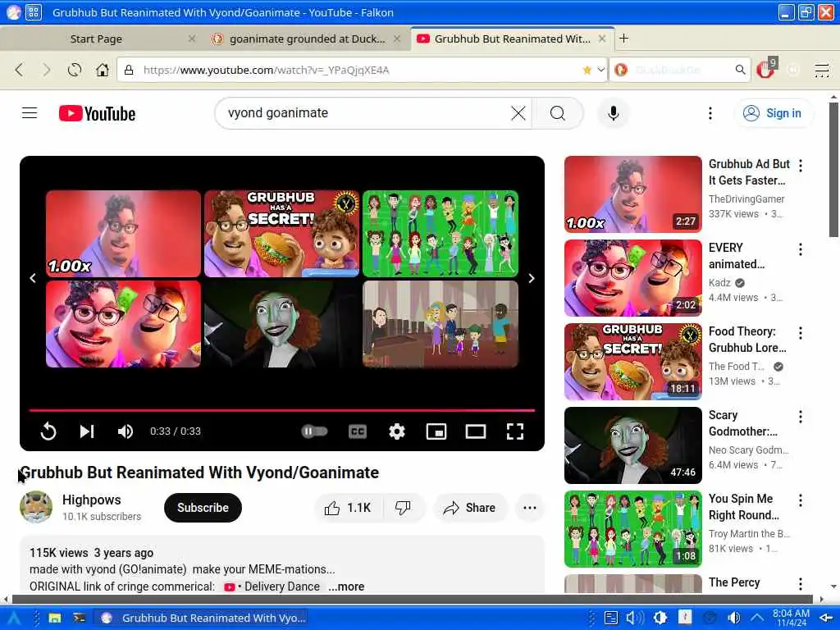
Task: Enter full screen mode
Action: (515, 431)
